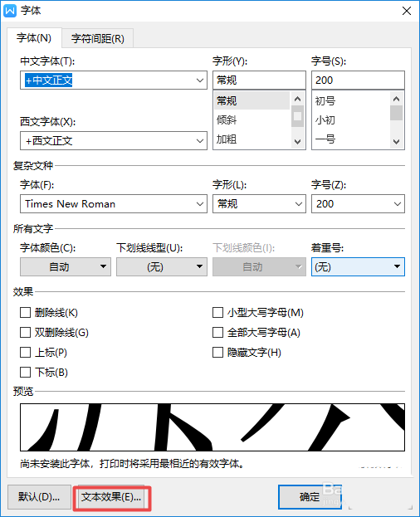
Task: Close the 字体 dialog window
Action: [x=407, y=11]
